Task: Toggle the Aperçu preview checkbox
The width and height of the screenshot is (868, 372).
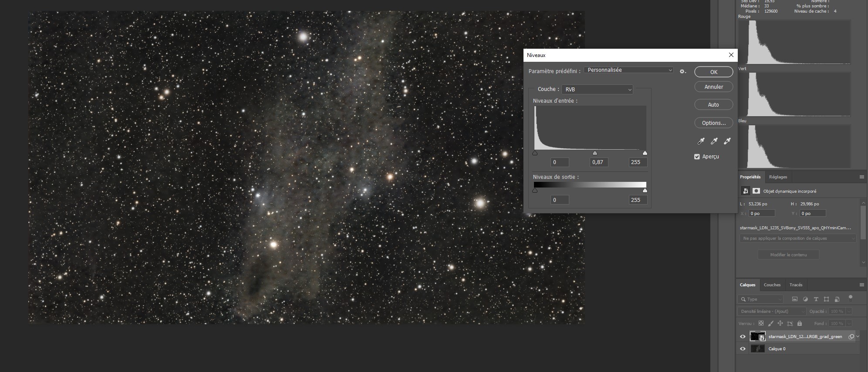Action: pos(697,157)
